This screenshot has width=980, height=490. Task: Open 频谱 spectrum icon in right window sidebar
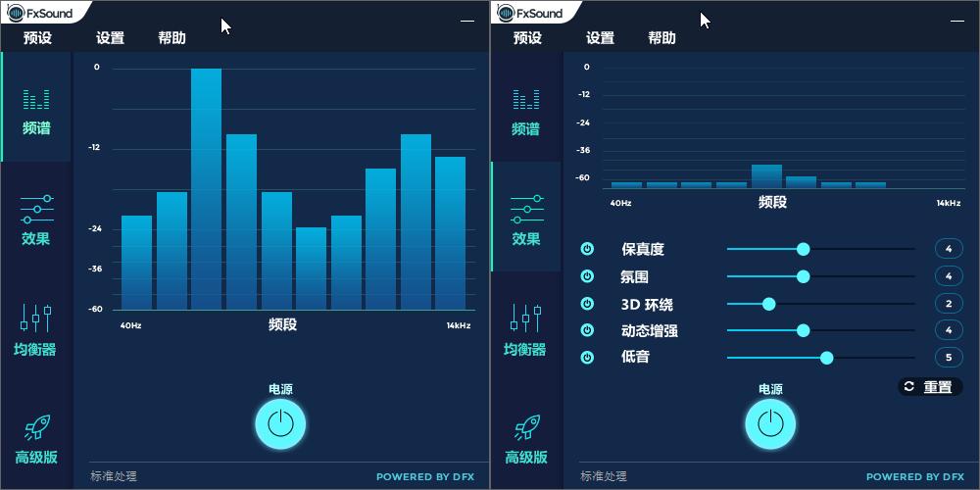point(526,99)
